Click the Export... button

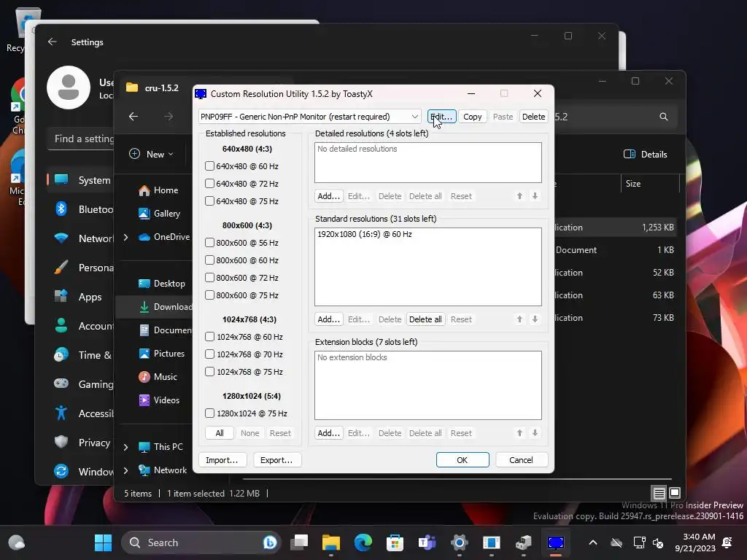pos(276,460)
